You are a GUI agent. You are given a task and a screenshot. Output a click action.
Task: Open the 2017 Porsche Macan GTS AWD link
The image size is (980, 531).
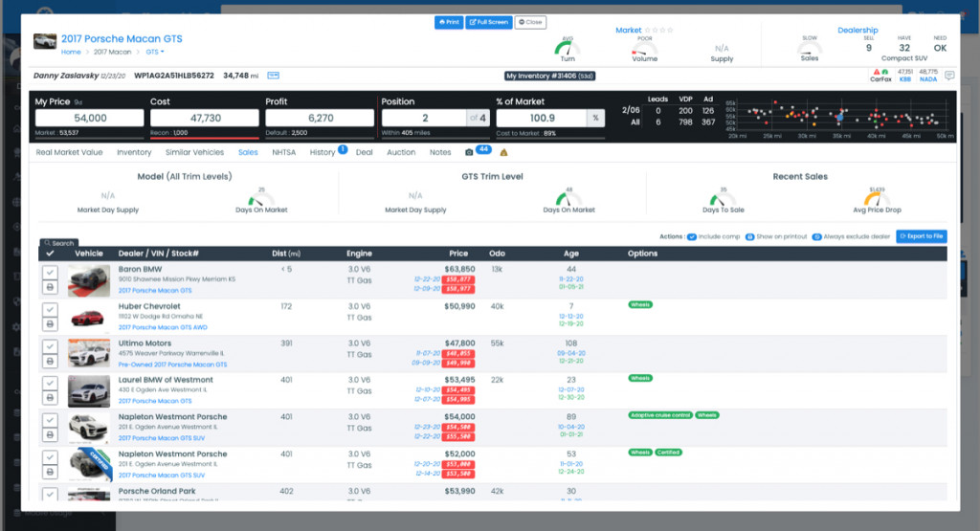(163, 327)
